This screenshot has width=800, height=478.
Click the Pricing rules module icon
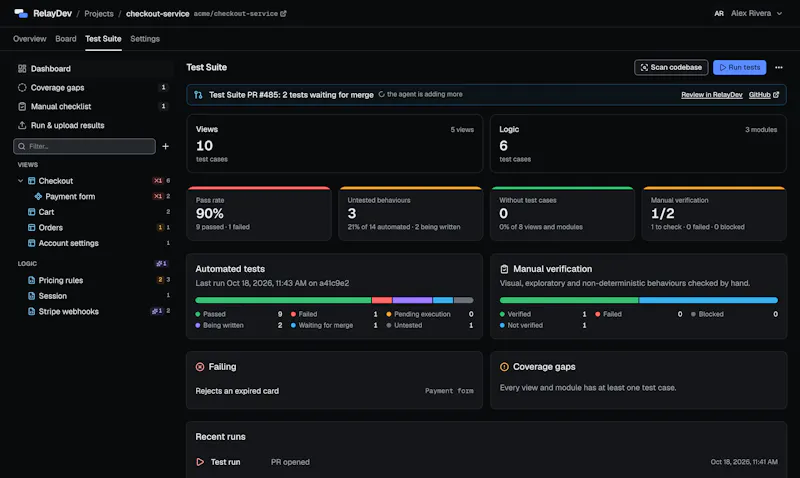coord(32,280)
